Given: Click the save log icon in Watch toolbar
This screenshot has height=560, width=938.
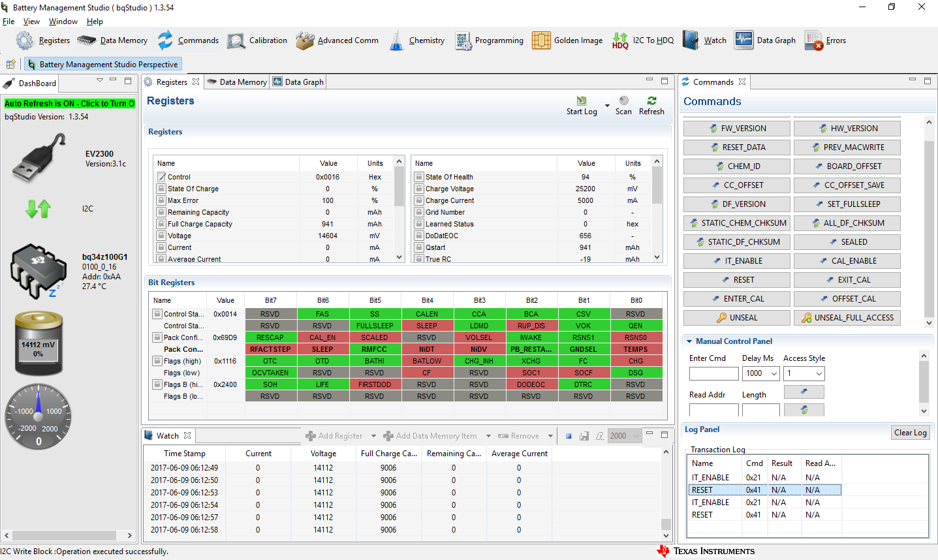Looking at the screenshot, I should point(584,436).
